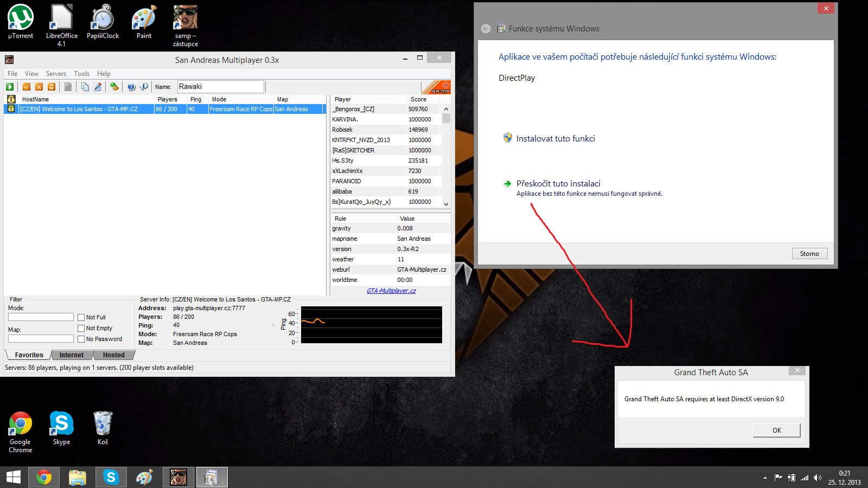Sort servers by Ping column header

tap(197, 99)
